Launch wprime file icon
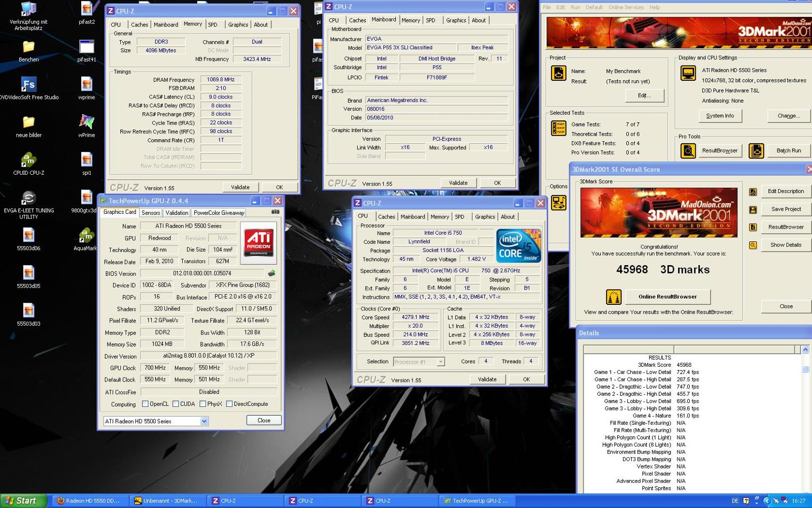The height and width of the screenshot is (508, 812). click(87, 84)
